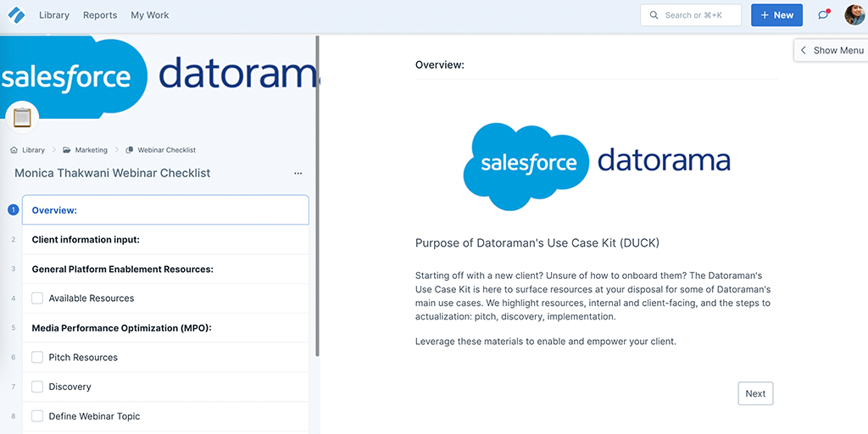Click the Library breadcrumb link
Image resolution: width=868 pixels, height=434 pixels.
tap(33, 150)
